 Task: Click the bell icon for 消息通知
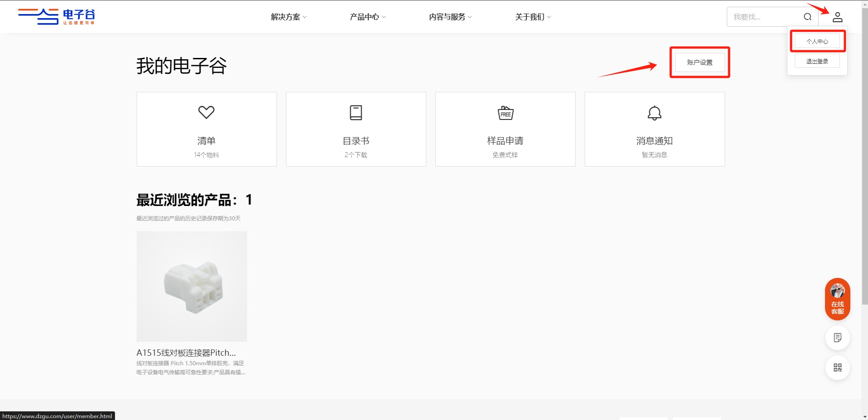(654, 113)
